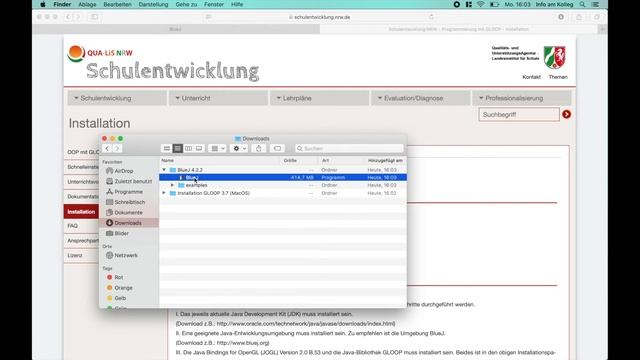Expand the Evaluation/Diagnose navigation menu

pyautogui.click(x=420, y=98)
